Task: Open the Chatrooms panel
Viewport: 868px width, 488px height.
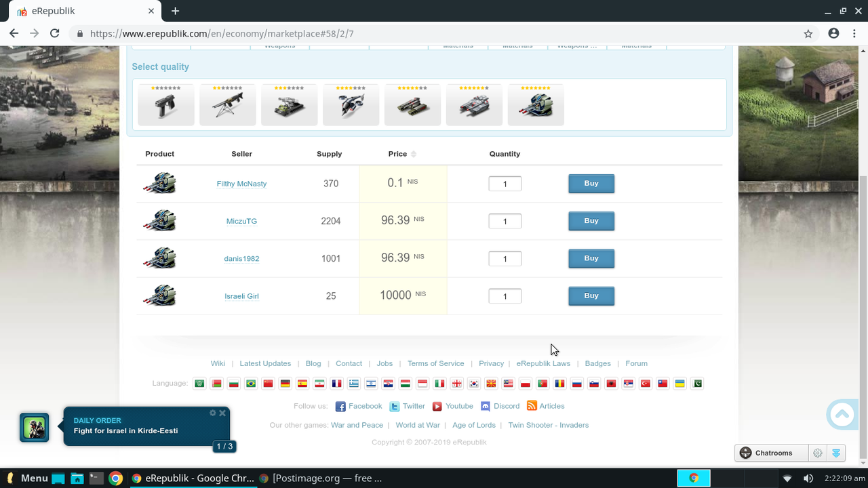Action: [772, 453]
